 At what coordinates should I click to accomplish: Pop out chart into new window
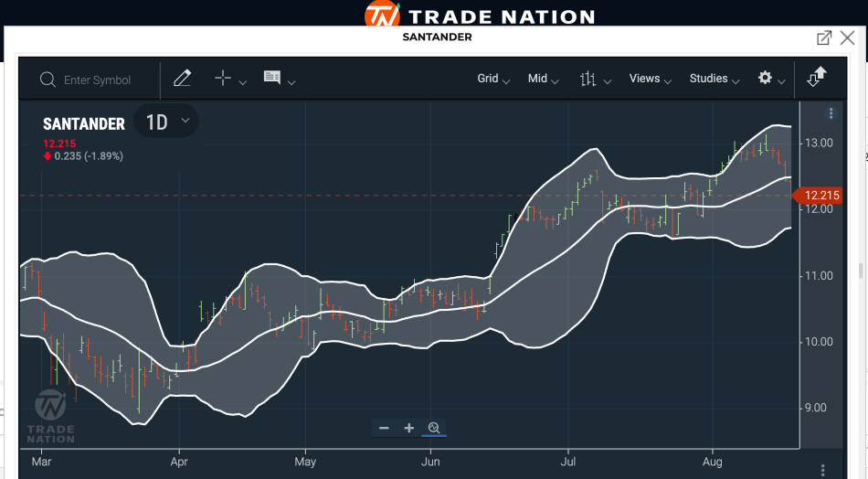pyautogui.click(x=824, y=37)
